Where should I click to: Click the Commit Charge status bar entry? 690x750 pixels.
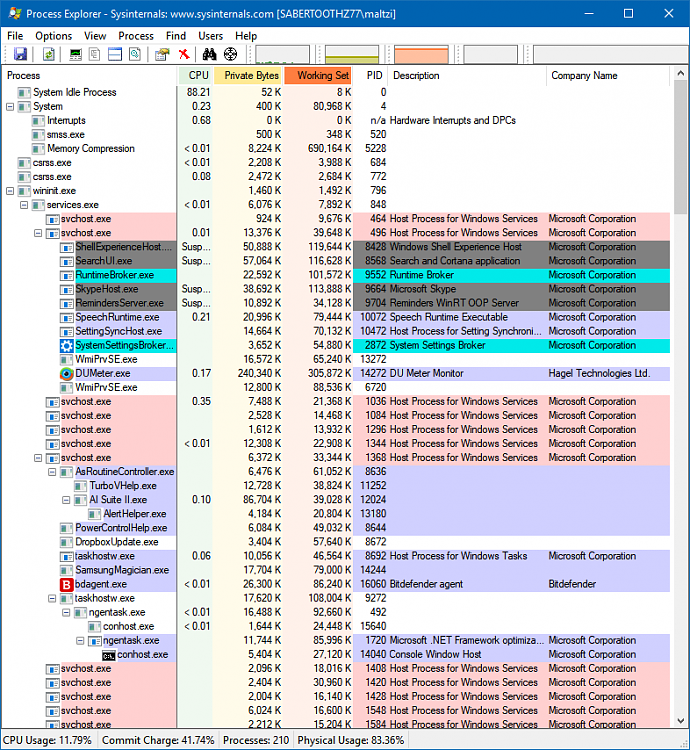pyautogui.click(x=158, y=740)
